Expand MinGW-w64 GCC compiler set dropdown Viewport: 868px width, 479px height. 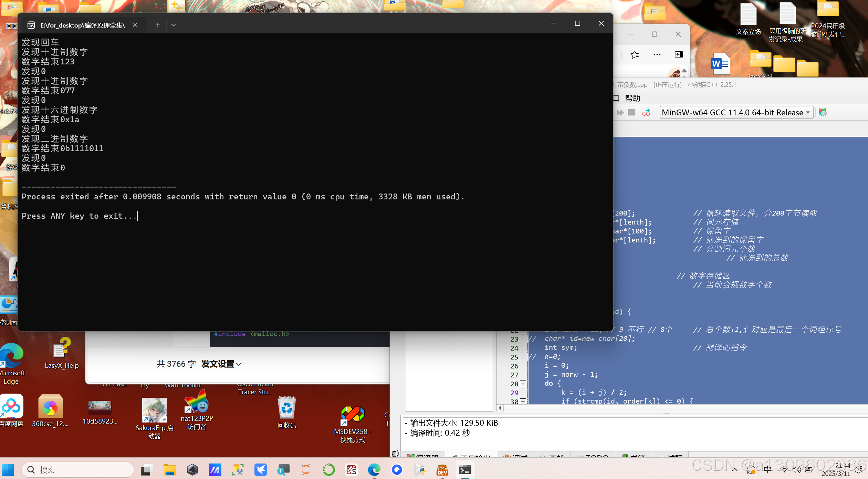point(807,113)
